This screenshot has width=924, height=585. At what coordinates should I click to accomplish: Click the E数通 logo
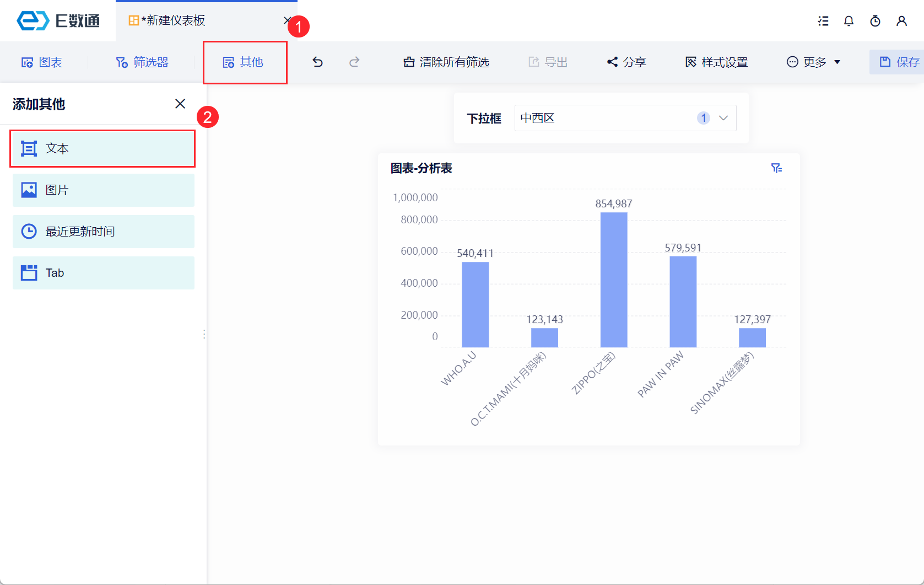tap(58, 21)
